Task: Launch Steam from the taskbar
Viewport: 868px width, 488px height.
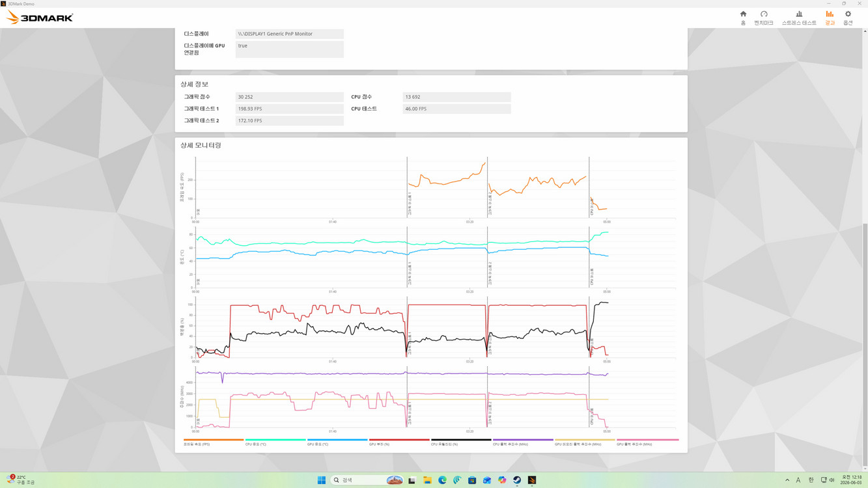Action: 517,480
